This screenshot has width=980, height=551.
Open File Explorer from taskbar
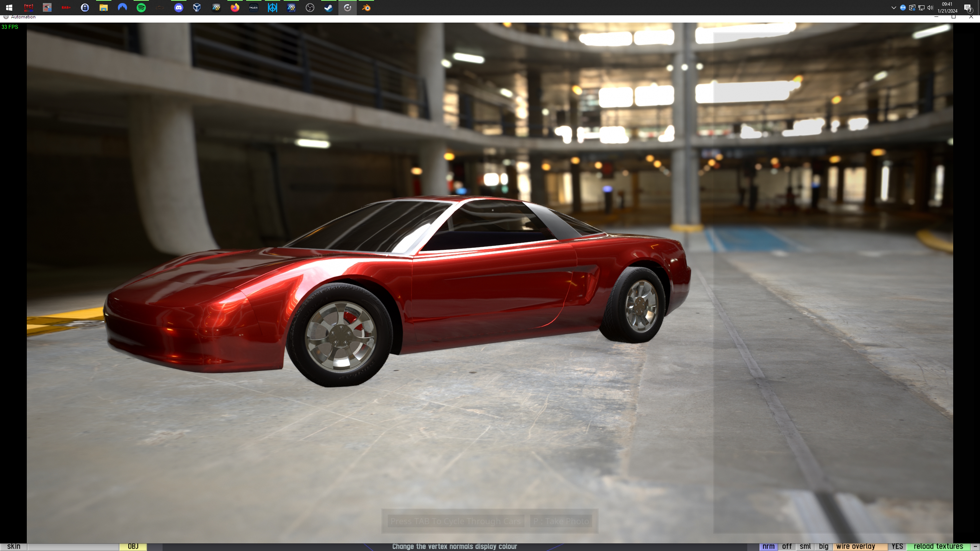(x=103, y=8)
